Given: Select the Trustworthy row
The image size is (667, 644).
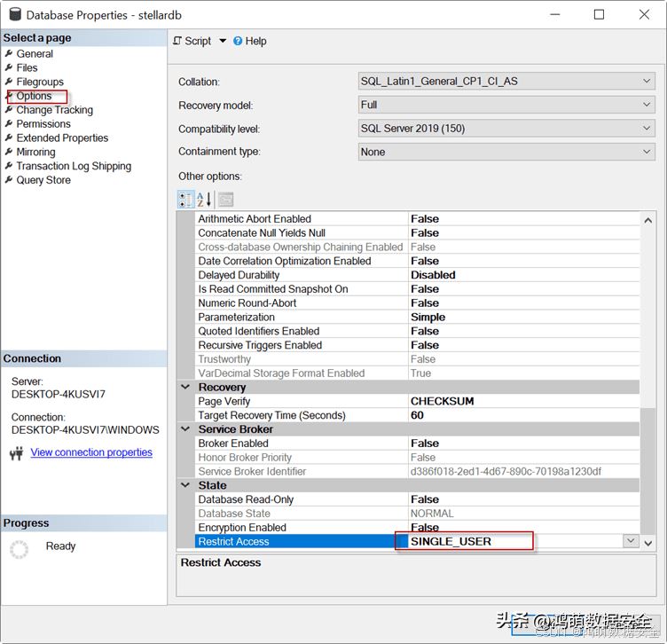Looking at the screenshot, I should tap(419, 359).
